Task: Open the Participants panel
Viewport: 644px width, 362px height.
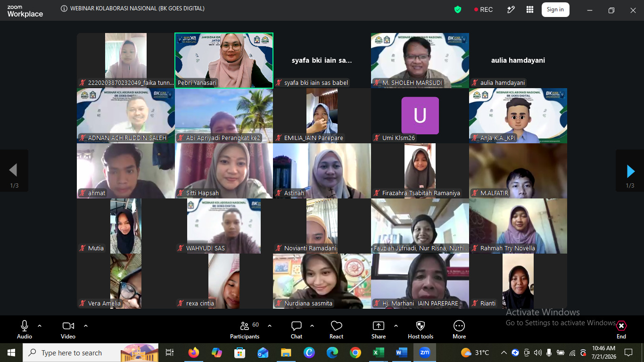Action: click(x=245, y=329)
